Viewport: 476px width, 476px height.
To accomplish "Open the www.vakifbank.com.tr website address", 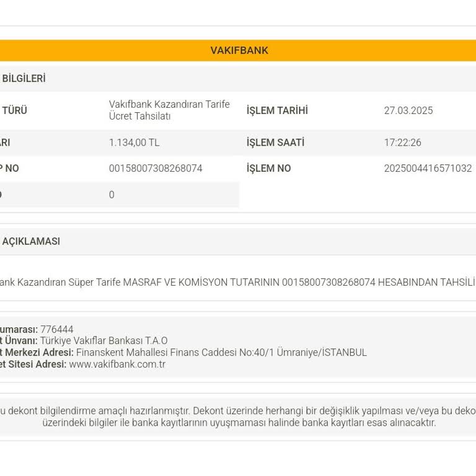I will (x=117, y=364).
